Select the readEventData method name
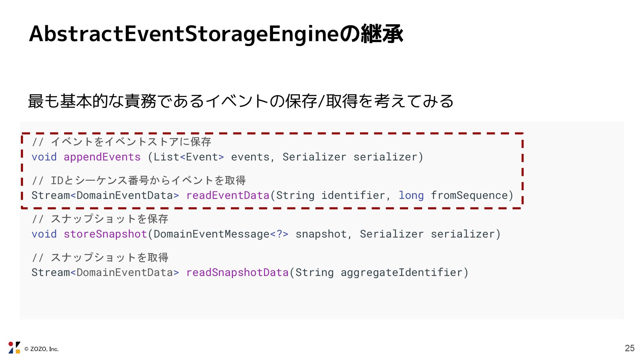Screen dimensions: 644x362 [228, 195]
